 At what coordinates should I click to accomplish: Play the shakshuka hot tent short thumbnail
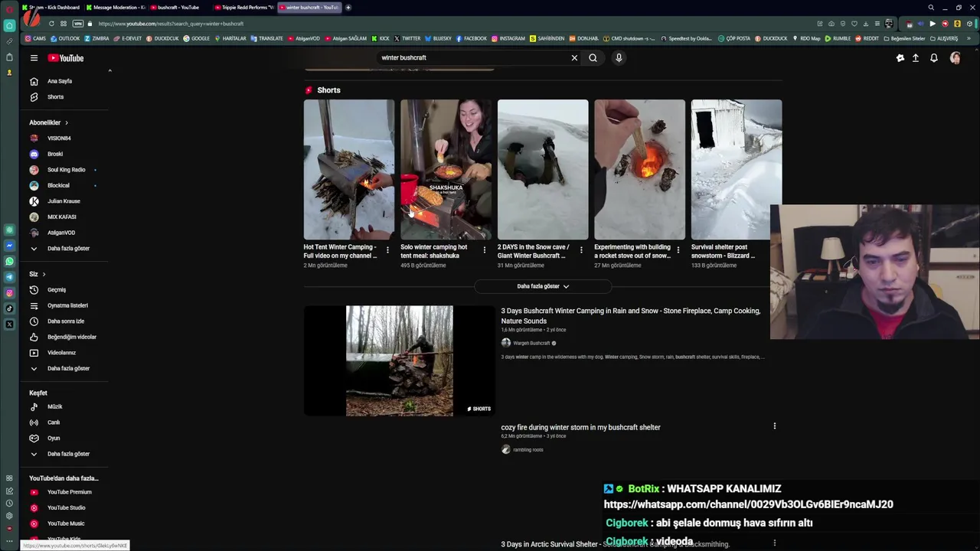pos(446,169)
